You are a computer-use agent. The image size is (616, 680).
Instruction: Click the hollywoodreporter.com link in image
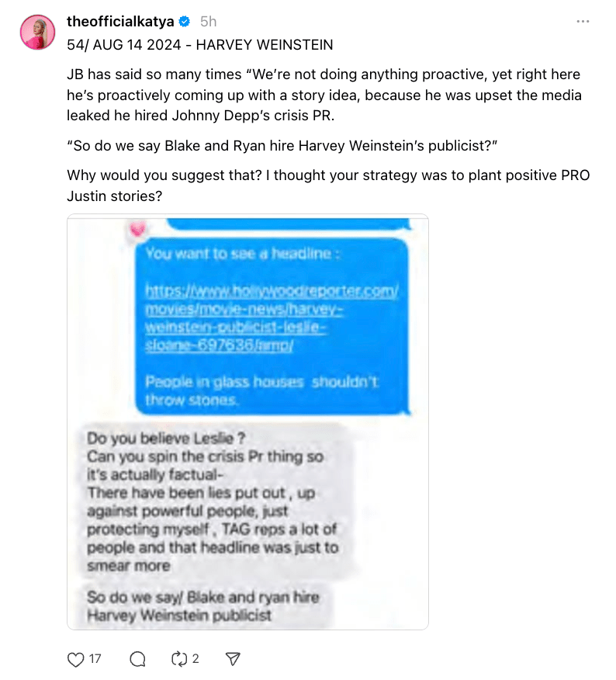pyautogui.click(x=272, y=317)
